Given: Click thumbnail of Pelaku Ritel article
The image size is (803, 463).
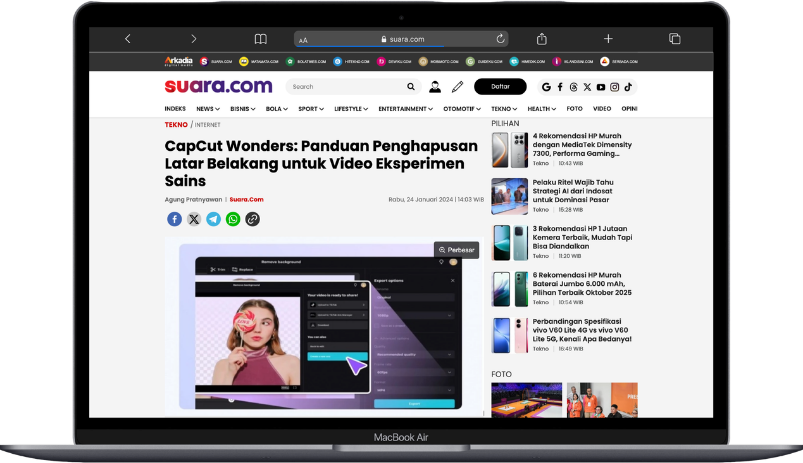Looking at the screenshot, I should click(x=510, y=196).
